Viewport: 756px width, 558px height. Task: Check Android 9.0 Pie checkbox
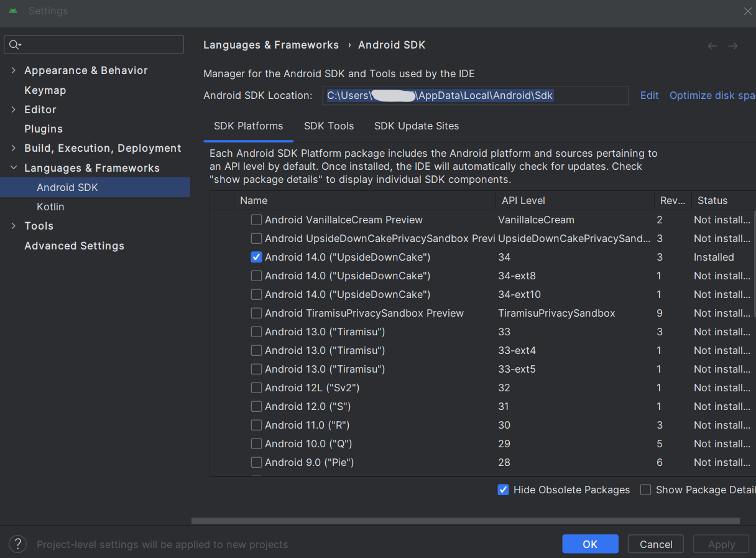click(256, 462)
